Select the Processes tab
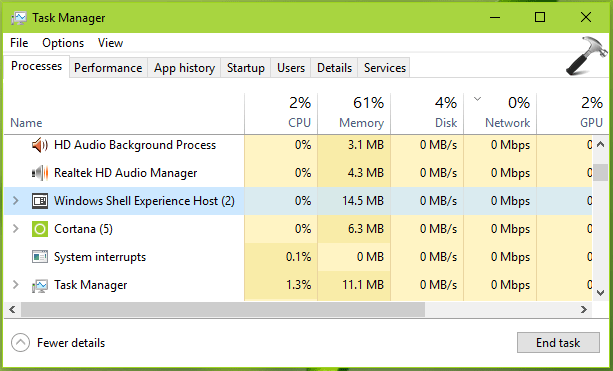The image size is (613, 371). click(36, 66)
